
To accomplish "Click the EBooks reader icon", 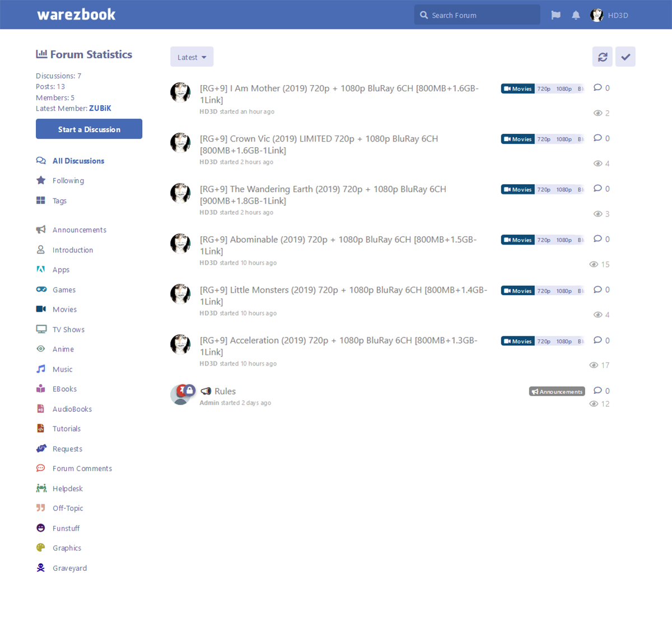I will click(41, 388).
